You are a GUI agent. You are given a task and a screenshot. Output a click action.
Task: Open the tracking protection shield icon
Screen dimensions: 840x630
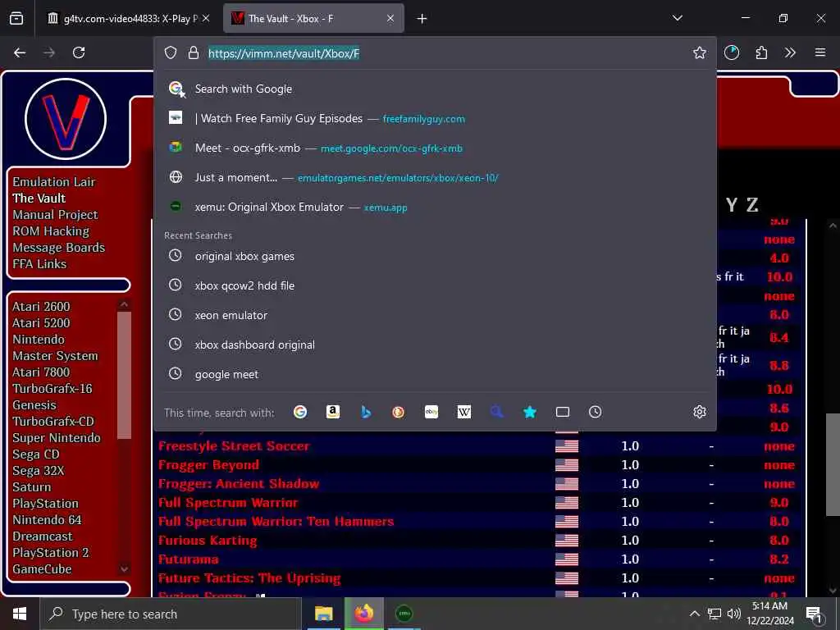click(171, 52)
